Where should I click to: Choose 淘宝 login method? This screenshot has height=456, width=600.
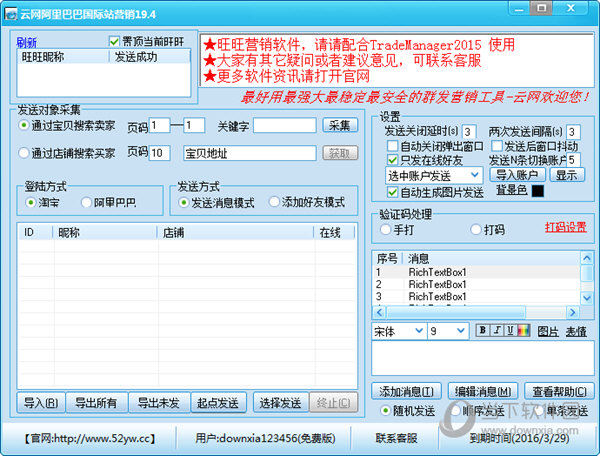[x=31, y=202]
